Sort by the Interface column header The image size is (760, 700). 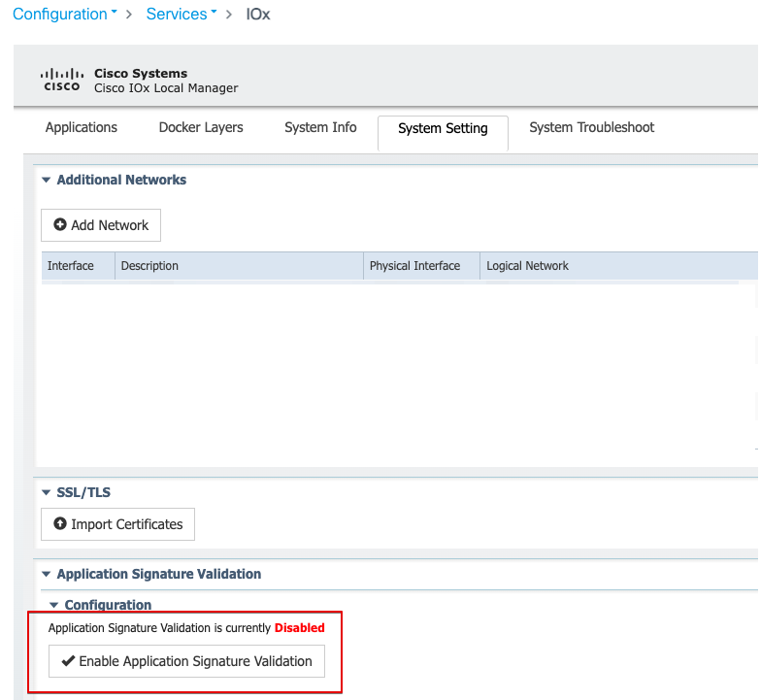pyautogui.click(x=71, y=266)
